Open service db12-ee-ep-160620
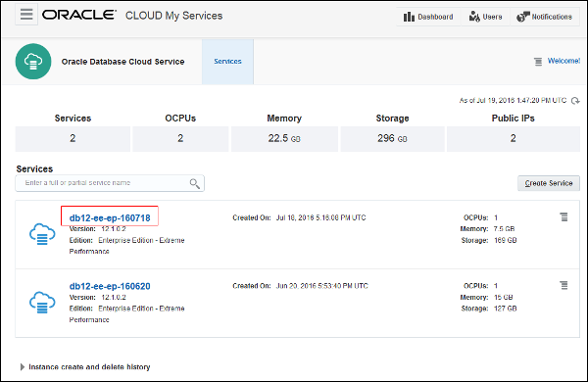Image resolution: width=588 pixels, height=382 pixels. point(110,286)
